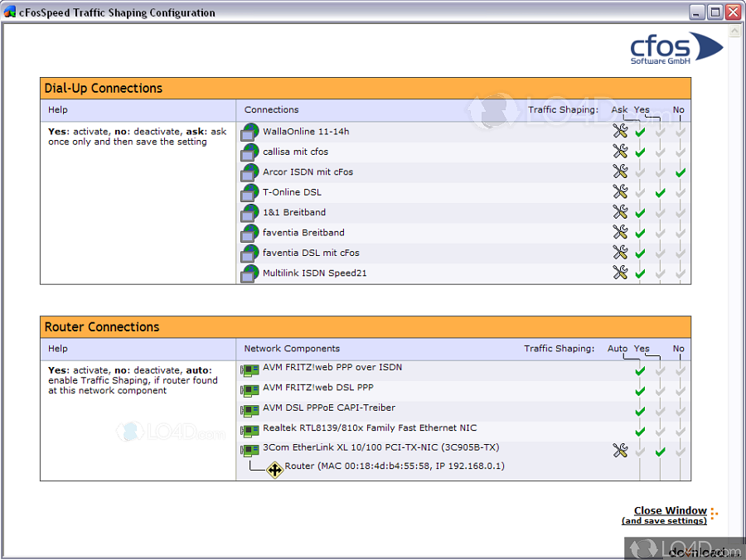This screenshot has width=746, height=560.
Task: Set T-Online DSL traffic shaping to No
Action: pos(681,192)
